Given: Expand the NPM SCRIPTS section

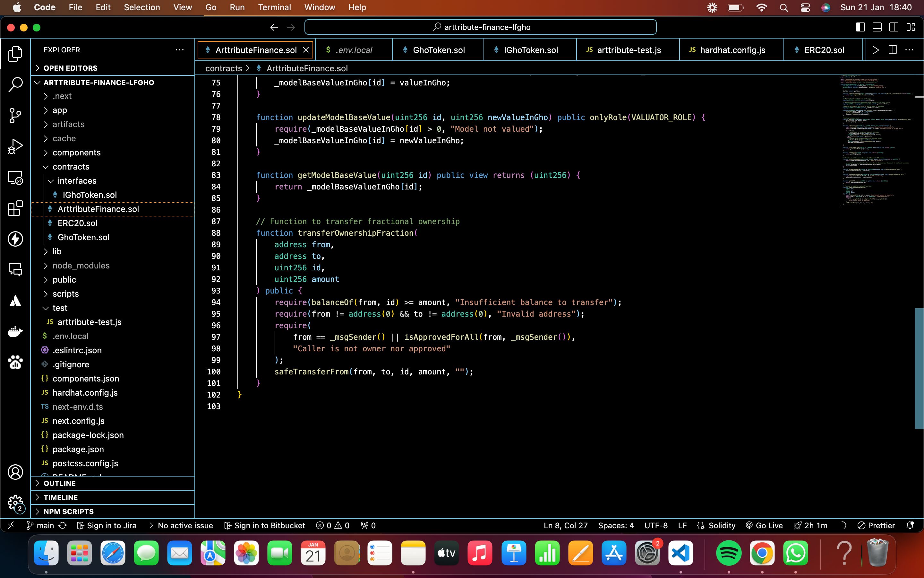Looking at the screenshot, I should click(x=113, y=512).
